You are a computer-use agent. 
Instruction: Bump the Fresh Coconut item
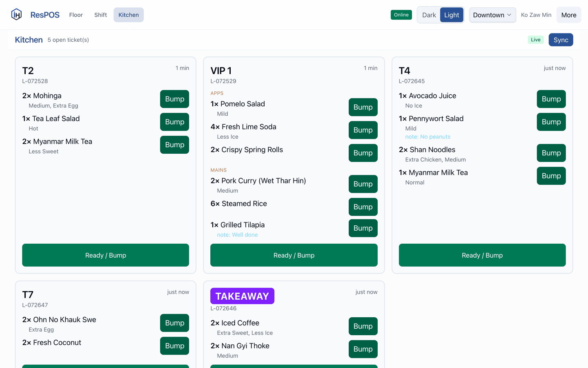pos(174,346)
